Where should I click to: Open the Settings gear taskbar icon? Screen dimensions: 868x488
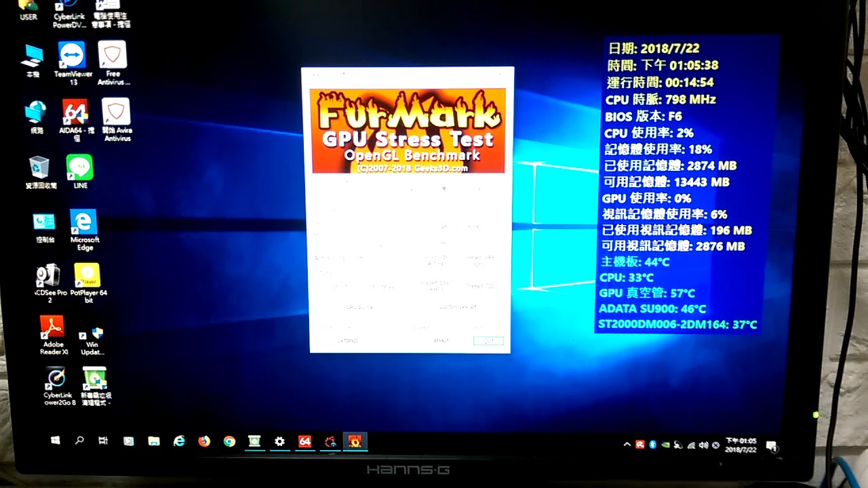pyautogui.click(x=279, y=441)
